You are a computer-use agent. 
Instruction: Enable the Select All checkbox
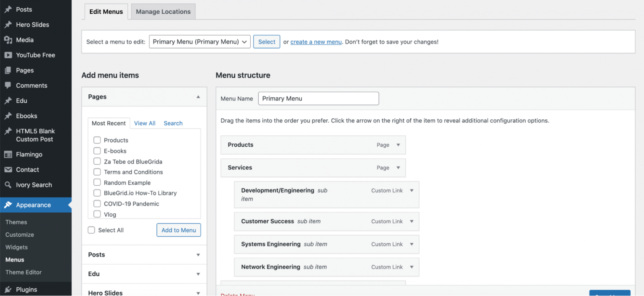pos(91,230)
